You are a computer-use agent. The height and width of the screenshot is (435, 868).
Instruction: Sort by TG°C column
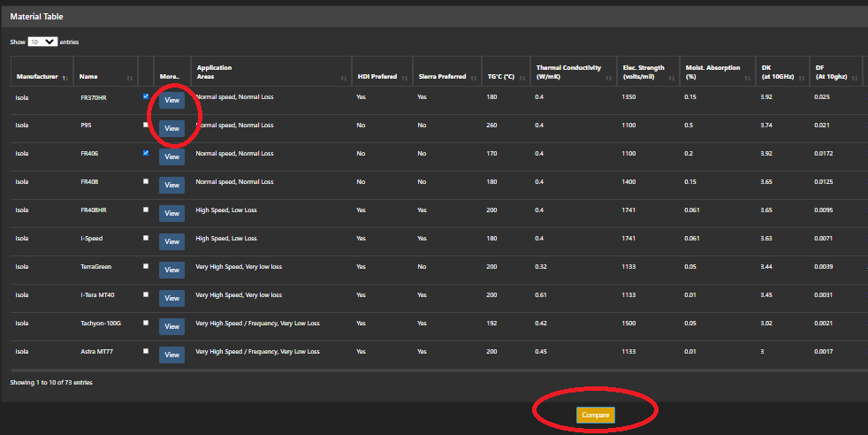506,72
